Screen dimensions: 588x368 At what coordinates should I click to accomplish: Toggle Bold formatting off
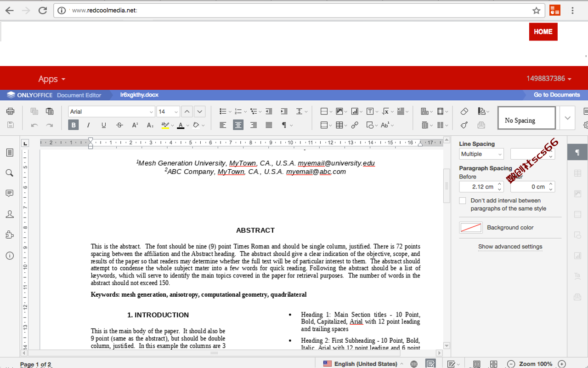pyautogui.click(x=73, y=125)
